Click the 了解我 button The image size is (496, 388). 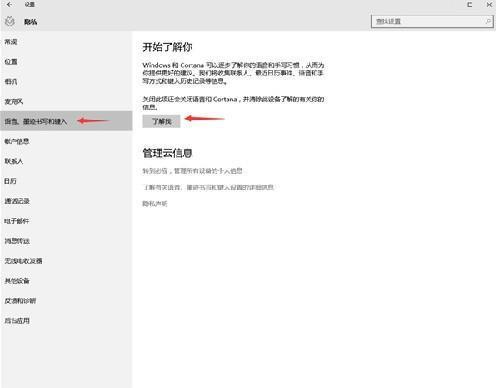[161, 121]
